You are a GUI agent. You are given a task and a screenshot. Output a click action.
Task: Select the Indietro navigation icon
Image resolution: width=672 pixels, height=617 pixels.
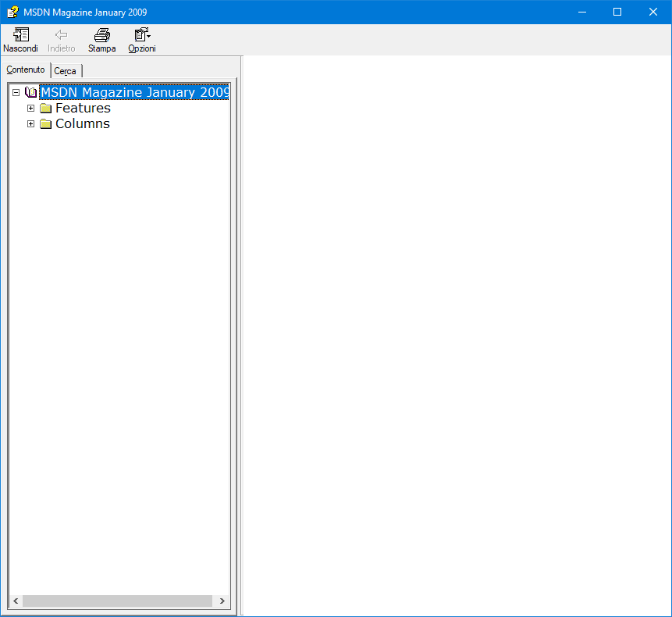[62, 35]
